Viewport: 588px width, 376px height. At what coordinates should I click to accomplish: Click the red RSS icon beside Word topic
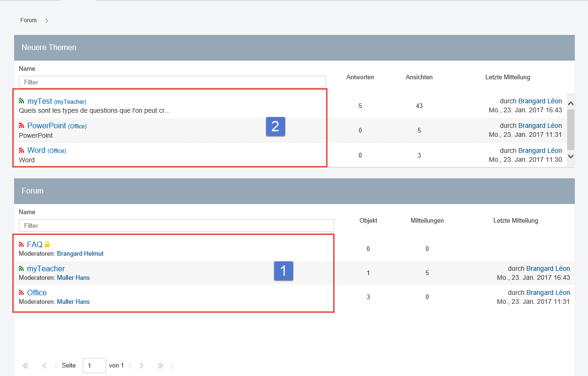[21, 150]
